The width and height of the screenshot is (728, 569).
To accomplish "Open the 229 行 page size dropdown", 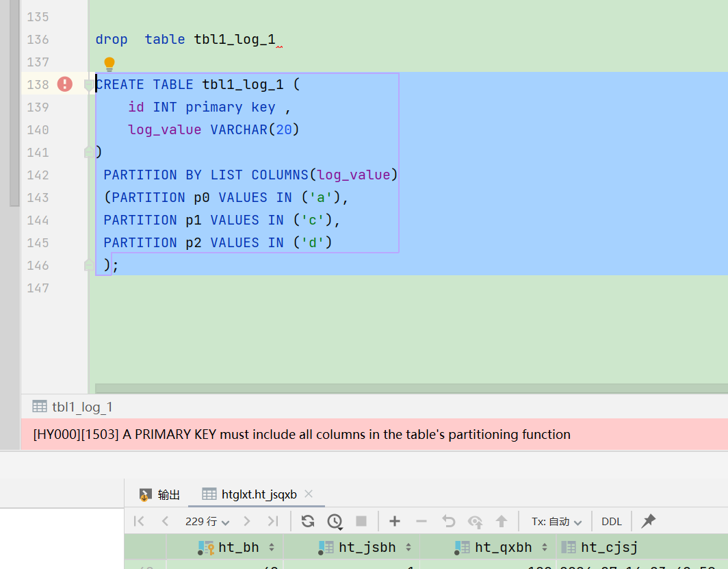I will click(x=207, y=522).
